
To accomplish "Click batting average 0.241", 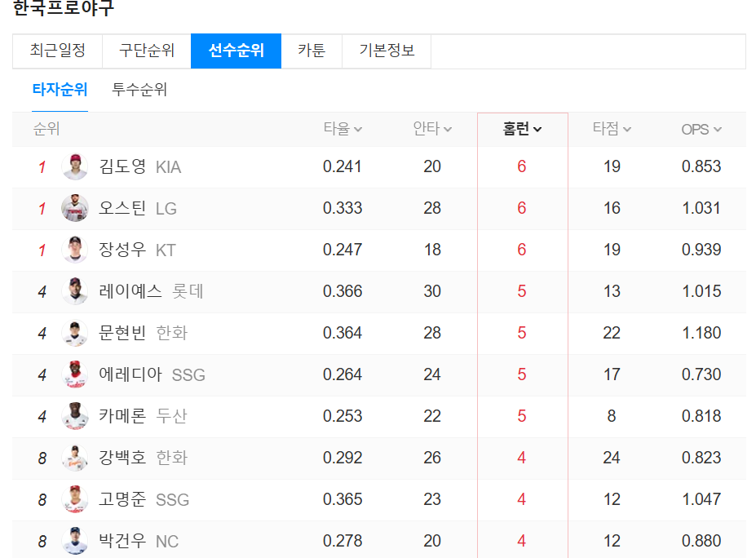I will 343,166.
